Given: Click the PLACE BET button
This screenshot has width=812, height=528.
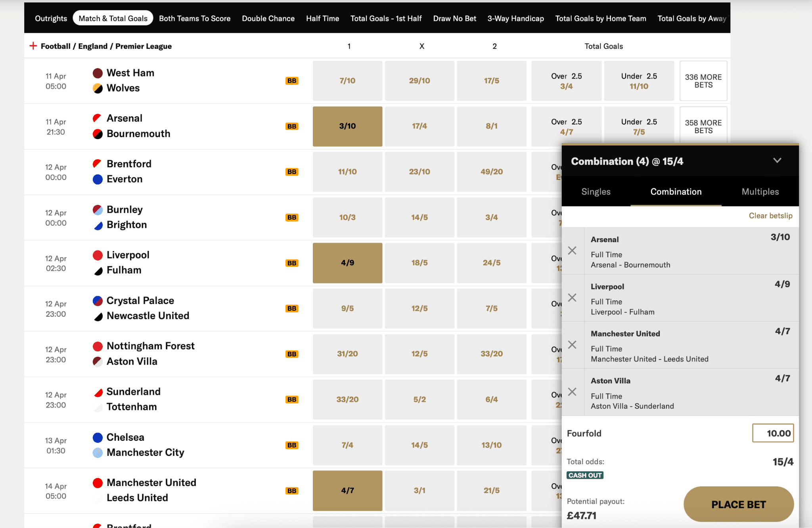Looking at the screenshot, I should (x=738, y=504).
